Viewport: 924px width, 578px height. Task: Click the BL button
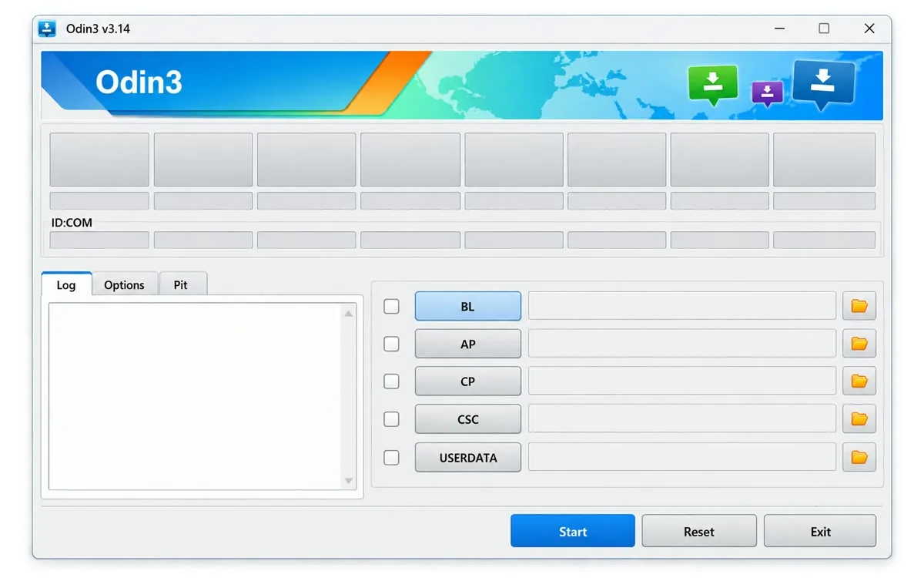click(468, 306)
